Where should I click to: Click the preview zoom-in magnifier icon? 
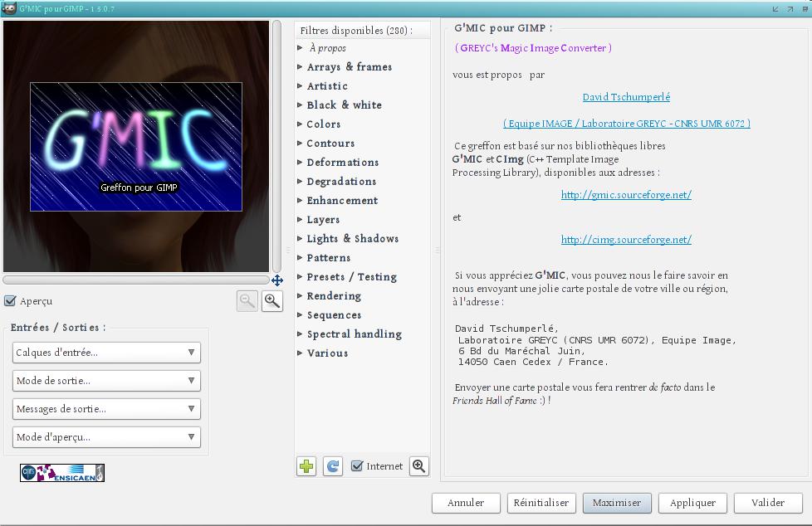point(271,301)
